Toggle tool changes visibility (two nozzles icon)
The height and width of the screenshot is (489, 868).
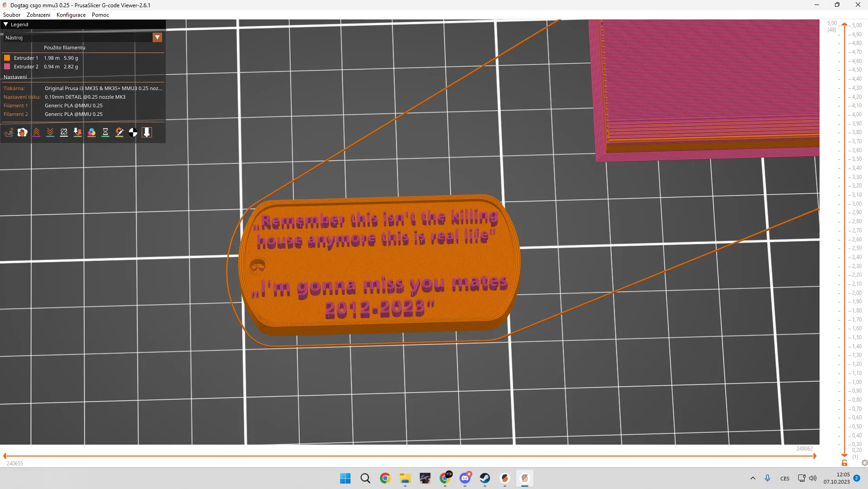tap(78, 132)
